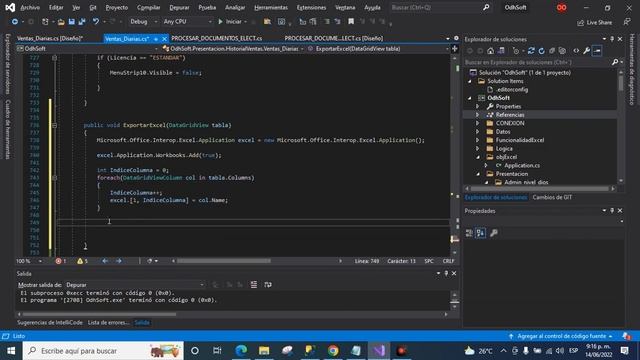Click the Iniciar start debugging button
This screenshot has width=640, height=360.
[x=230, y=22]
